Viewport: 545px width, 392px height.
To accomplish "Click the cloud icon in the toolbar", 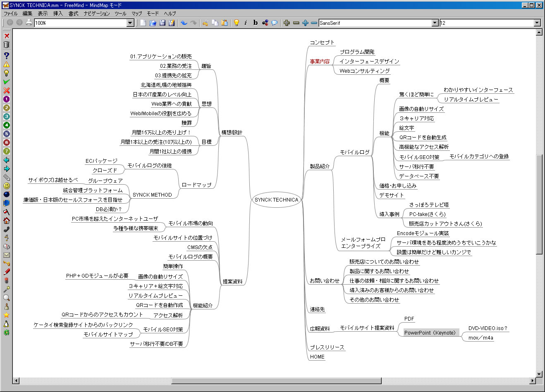I will coord(274,23).
